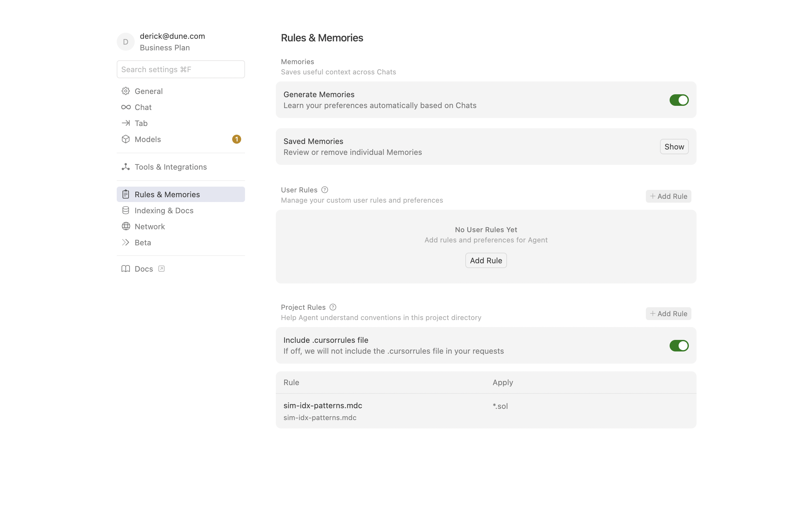Click Add Rule next to Project Rules header
Viewport: 812px width, 515px height.
pos(668,314)
